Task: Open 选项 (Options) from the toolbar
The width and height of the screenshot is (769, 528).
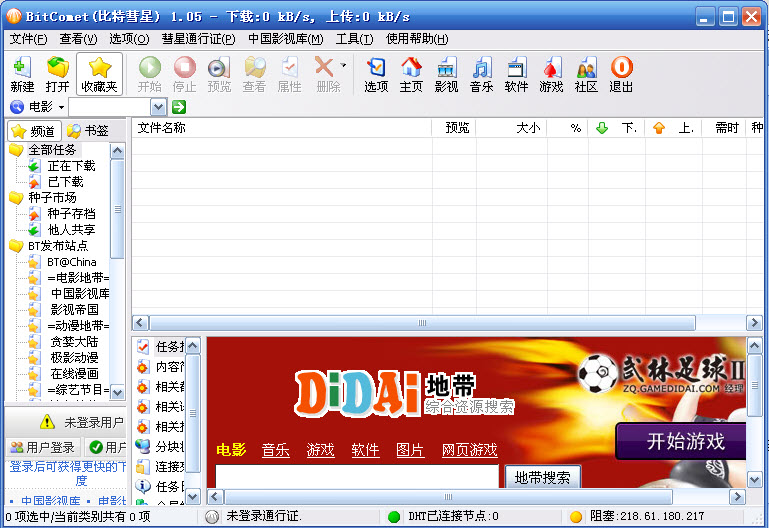Action: tap(376, 74)
